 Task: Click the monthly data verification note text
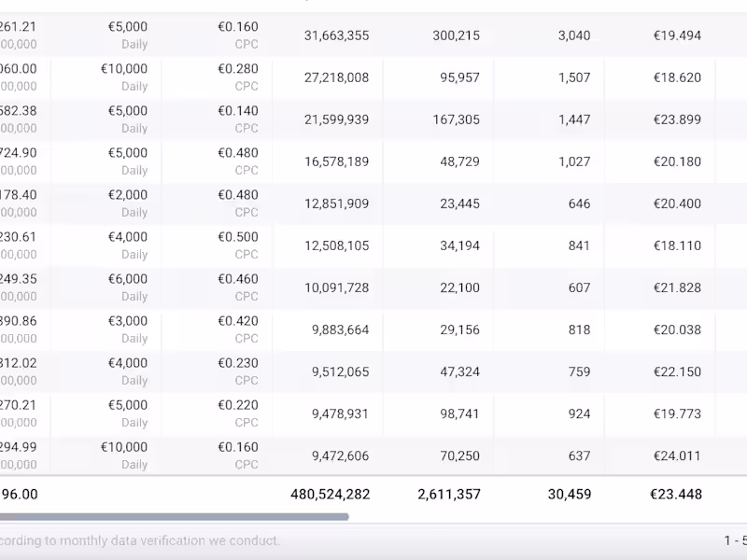140,540
